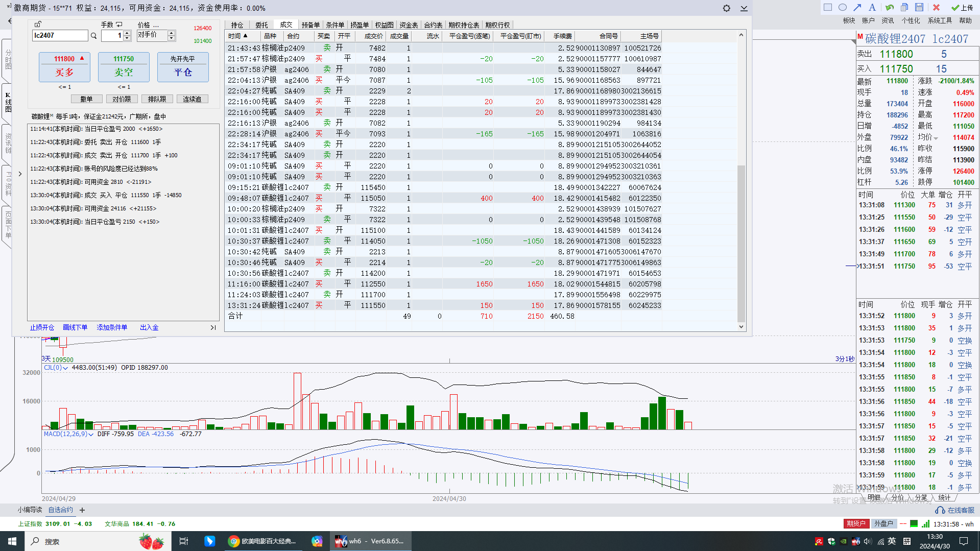Image resolution: width=980 pixels, height=551 pixels.
Task: Select the arrow drawing tool
Action: coord(857,7)
